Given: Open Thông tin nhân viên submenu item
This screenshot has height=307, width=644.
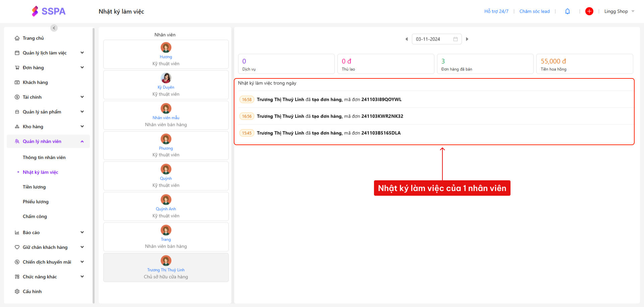Looking at the screenshot, I should tap(44, 158).
